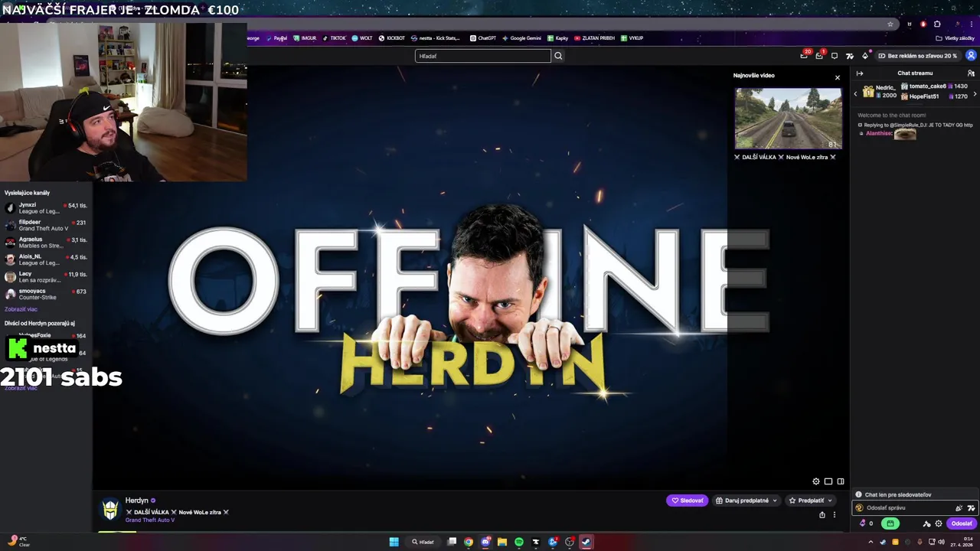Toggle theatre mode on the player

828,481
